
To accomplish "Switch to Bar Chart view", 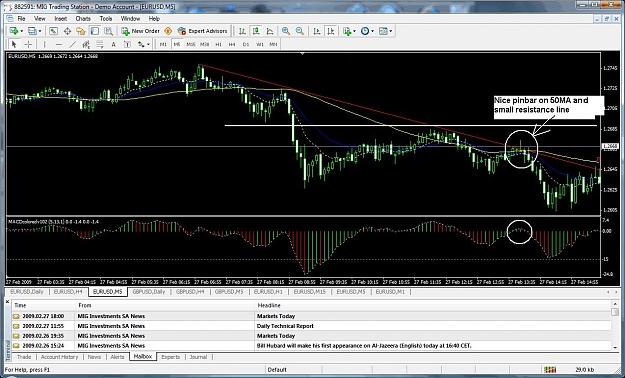I will (242, 31).
